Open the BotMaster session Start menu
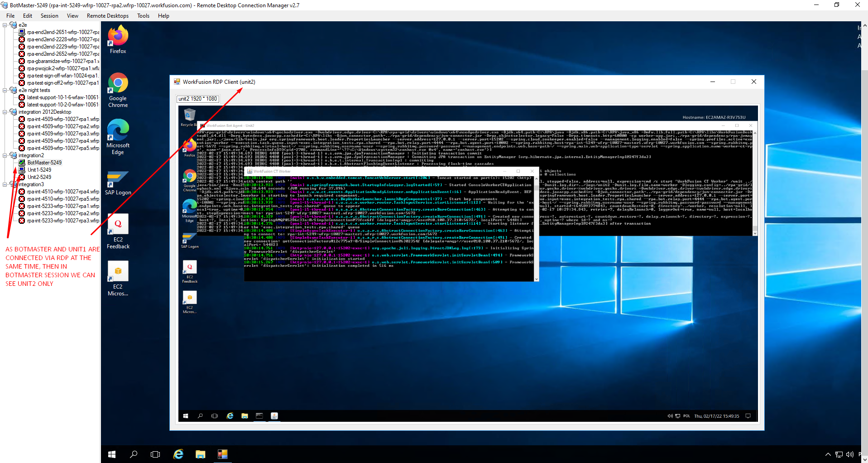The height and width of the screenshot is (463, 868). [112, 454]
